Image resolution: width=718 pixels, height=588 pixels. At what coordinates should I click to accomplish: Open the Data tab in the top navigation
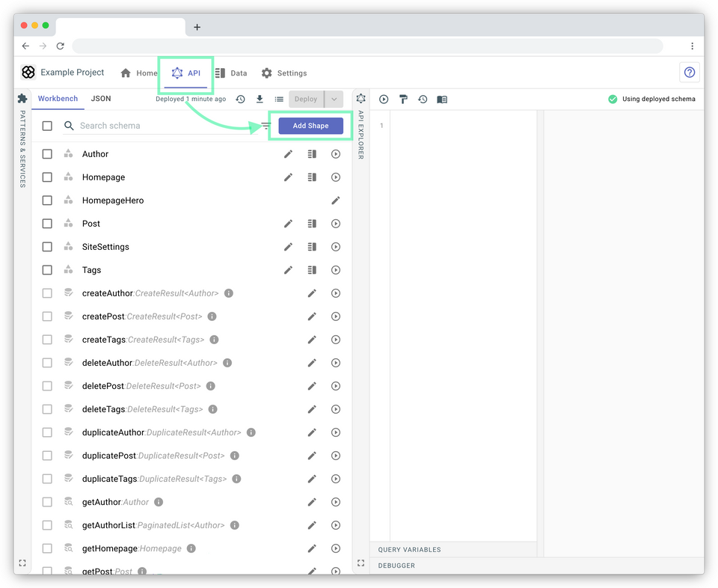[x=231, y=73]
